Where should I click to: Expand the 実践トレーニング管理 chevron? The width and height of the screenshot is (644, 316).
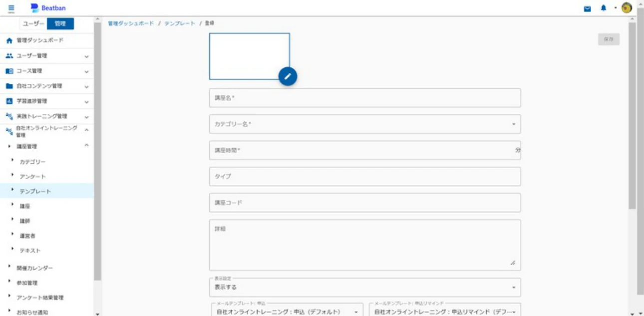[x=86, y=117]
